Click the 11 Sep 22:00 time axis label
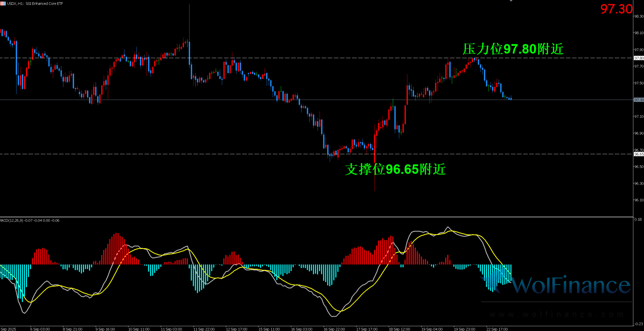644x331 pixels. (204, 329)
